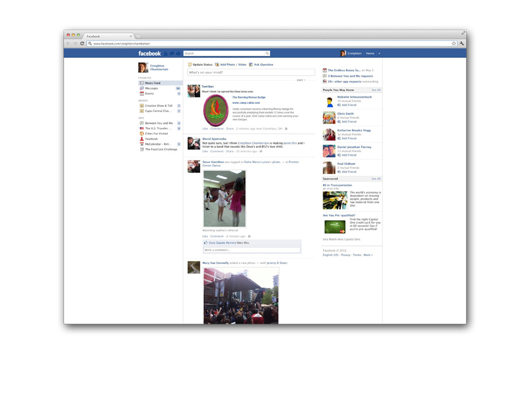The width and height of the screenshot is (532, 399).
Task: Click the "What's on your mind?" box
Action: tap(251, 72)
